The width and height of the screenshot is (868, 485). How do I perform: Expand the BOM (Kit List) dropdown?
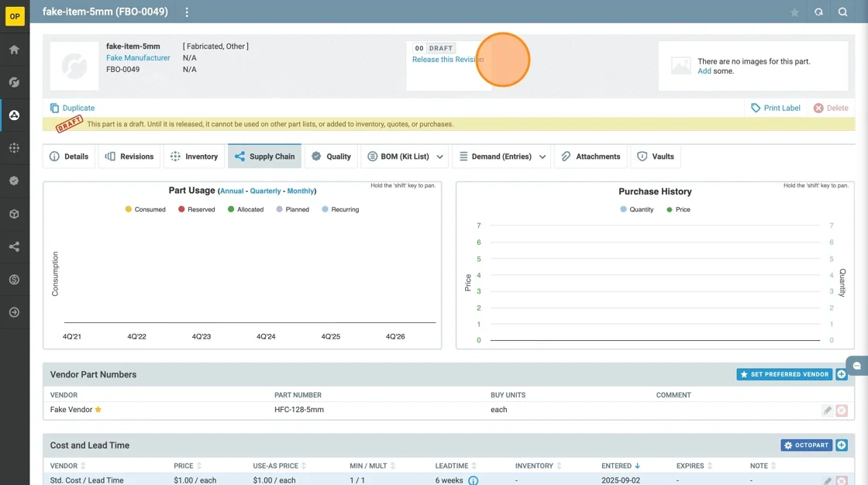[x=440, y=157]
